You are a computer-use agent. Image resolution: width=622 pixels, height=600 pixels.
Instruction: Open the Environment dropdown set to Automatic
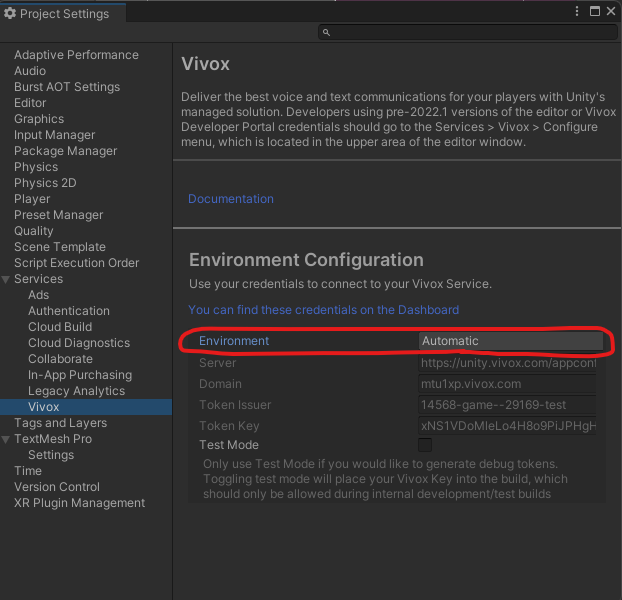pos(511,341)
